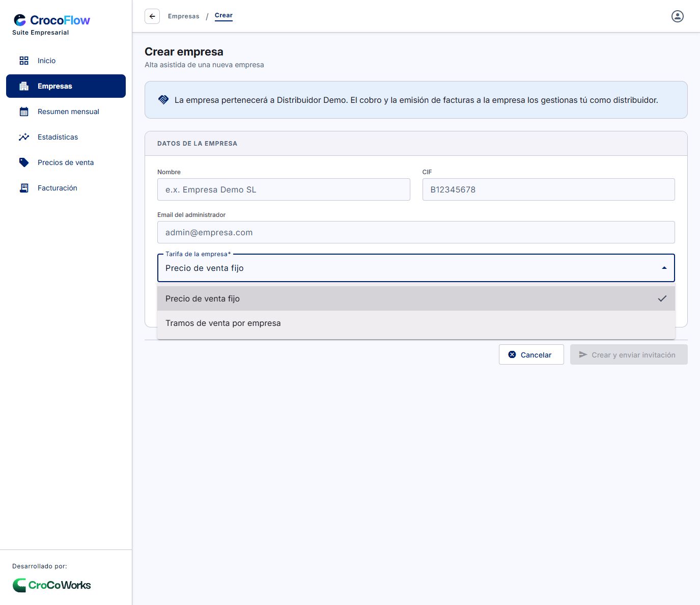The image size is (700, 605).
Task: Go back using the arrow button
Action: (152, 16)
